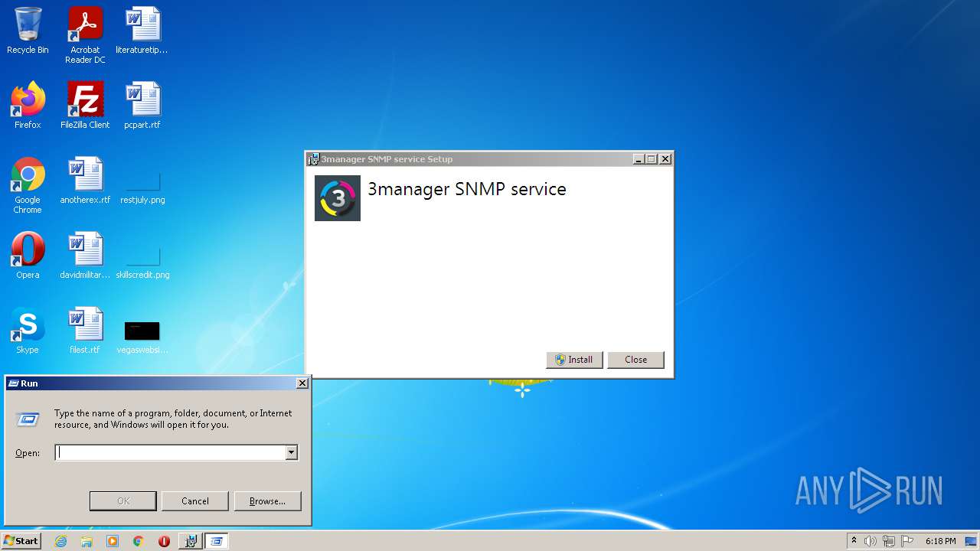Open network status tray icon

tap(888, 541)
